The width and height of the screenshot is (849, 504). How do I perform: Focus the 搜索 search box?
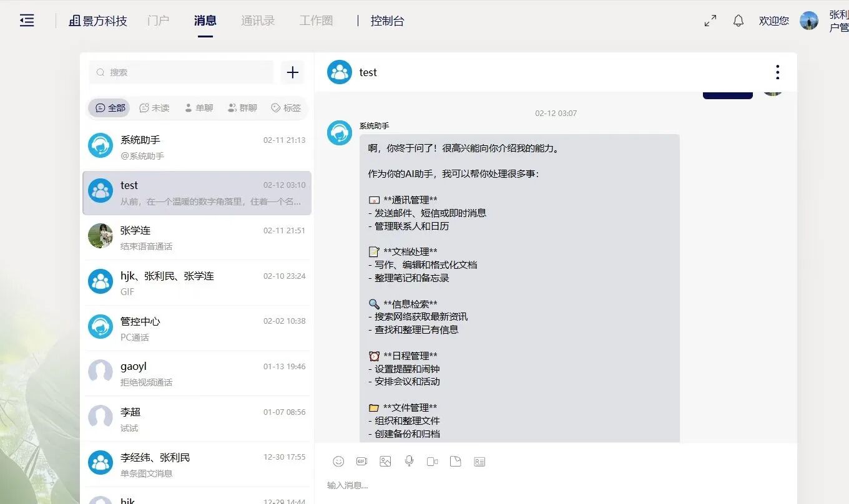181,72
